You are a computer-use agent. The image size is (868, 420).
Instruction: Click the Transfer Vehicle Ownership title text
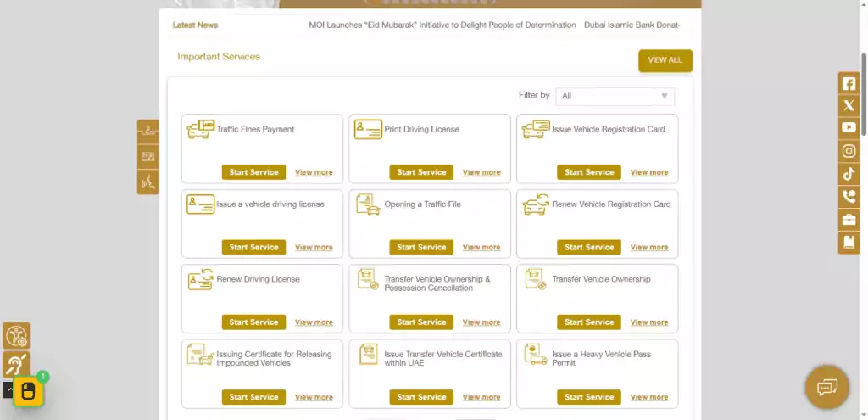601,279
